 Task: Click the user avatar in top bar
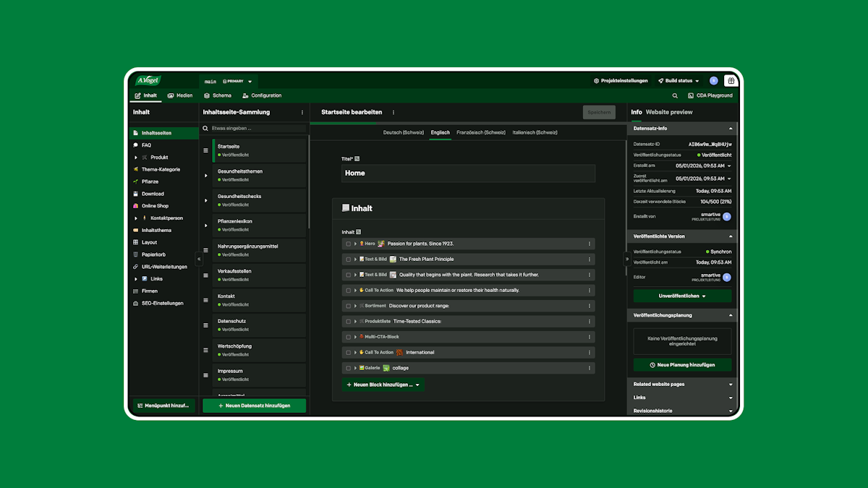pyautogui.click(x=714, y=81)
